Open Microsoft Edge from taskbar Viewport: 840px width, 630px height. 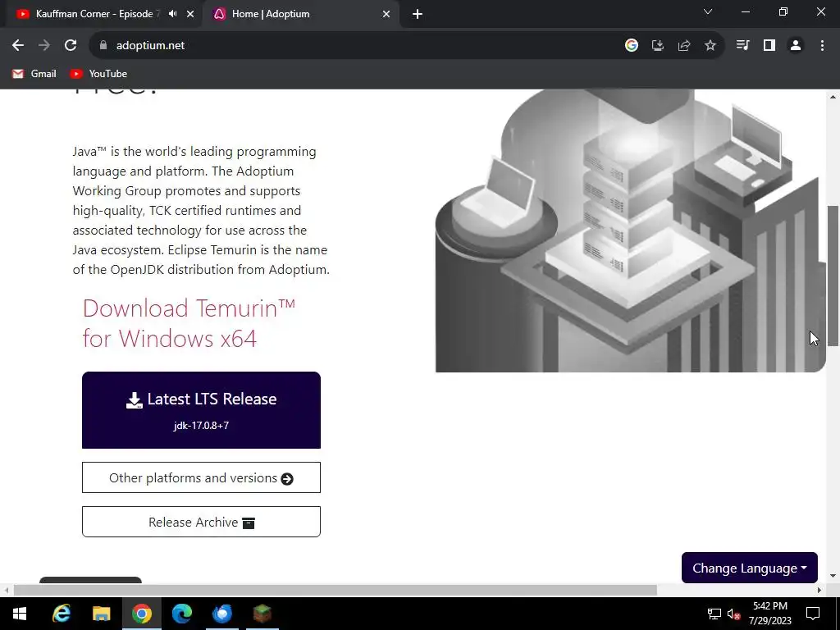pyautogui.click(x=181, y=614)
